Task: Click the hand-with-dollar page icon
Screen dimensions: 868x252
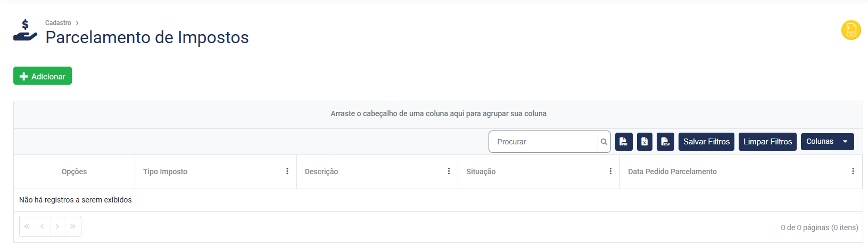Action: pyautogui.click(x=25, y=31)
